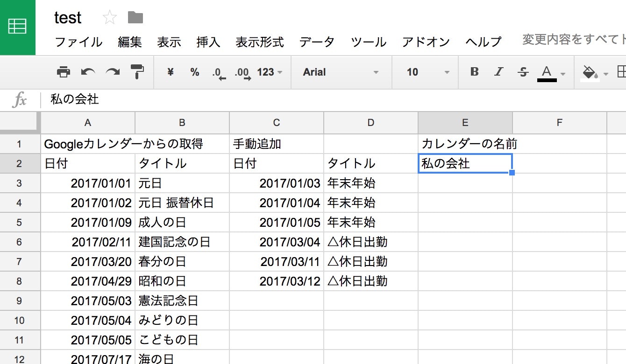
Task: Open the font size 10 dropdown
Action: tap(428, 72)
